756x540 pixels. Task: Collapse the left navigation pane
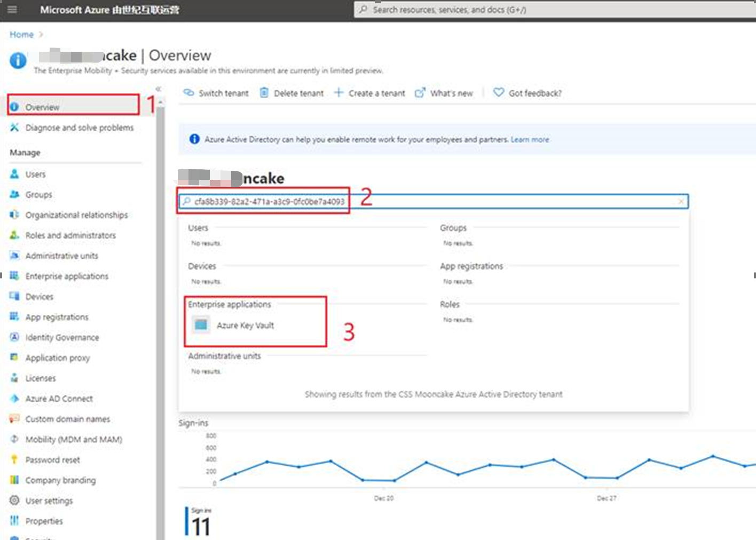(158, 89)
